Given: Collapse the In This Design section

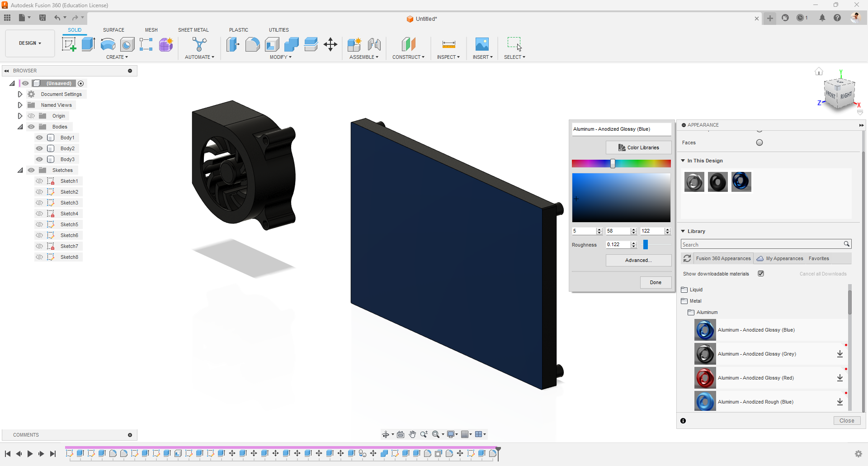Looking at the screenshot, I should point(683,161).
